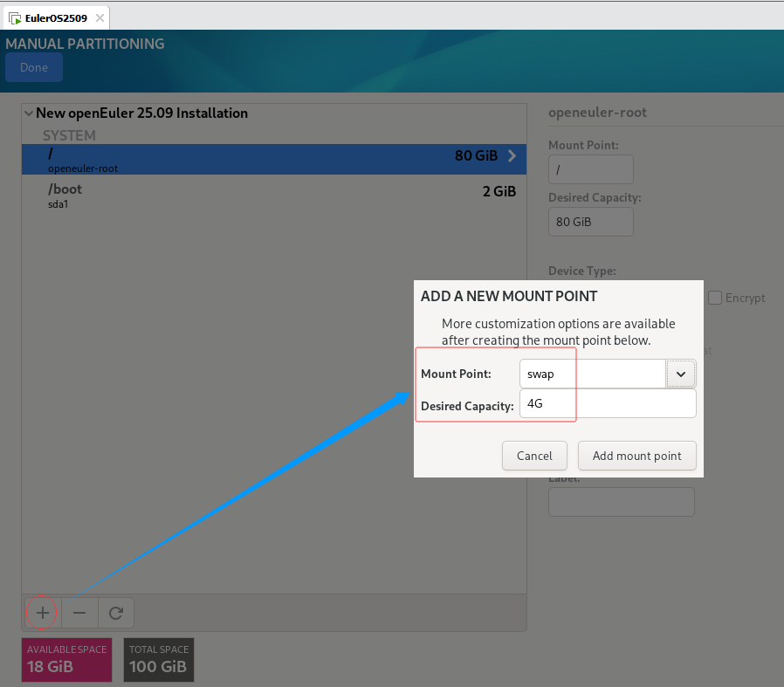Click the right panel Mount Point field

(591, 169)
